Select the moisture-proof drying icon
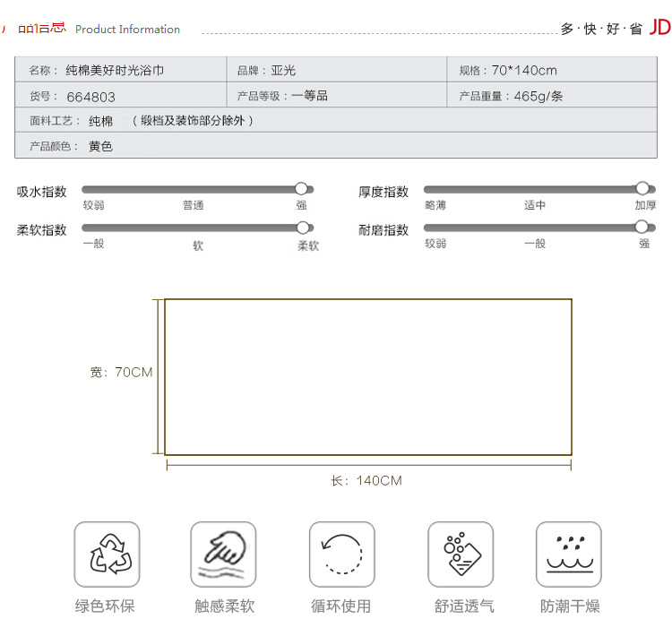The width and height of the screenshot is (672, 636). (x=568, y=554)
